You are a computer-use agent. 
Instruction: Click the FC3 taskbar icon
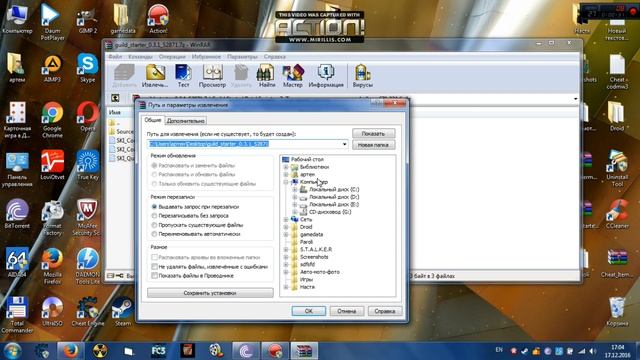coord(158,351)
